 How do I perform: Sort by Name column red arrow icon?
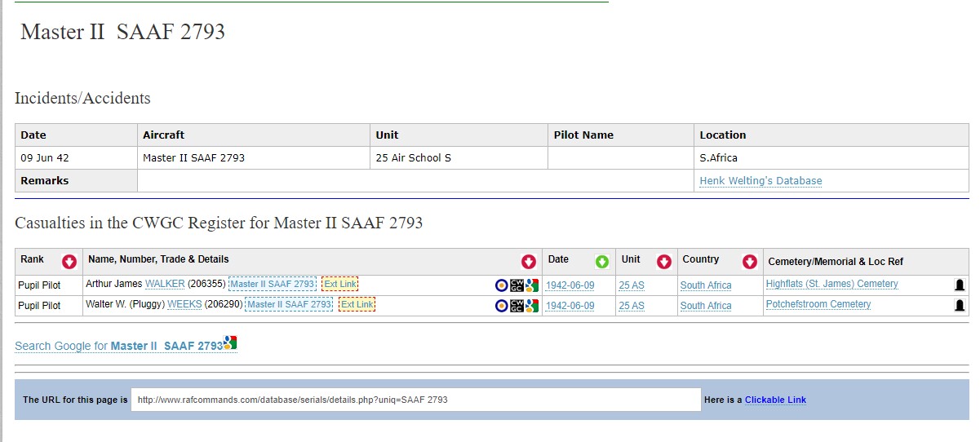529,262
